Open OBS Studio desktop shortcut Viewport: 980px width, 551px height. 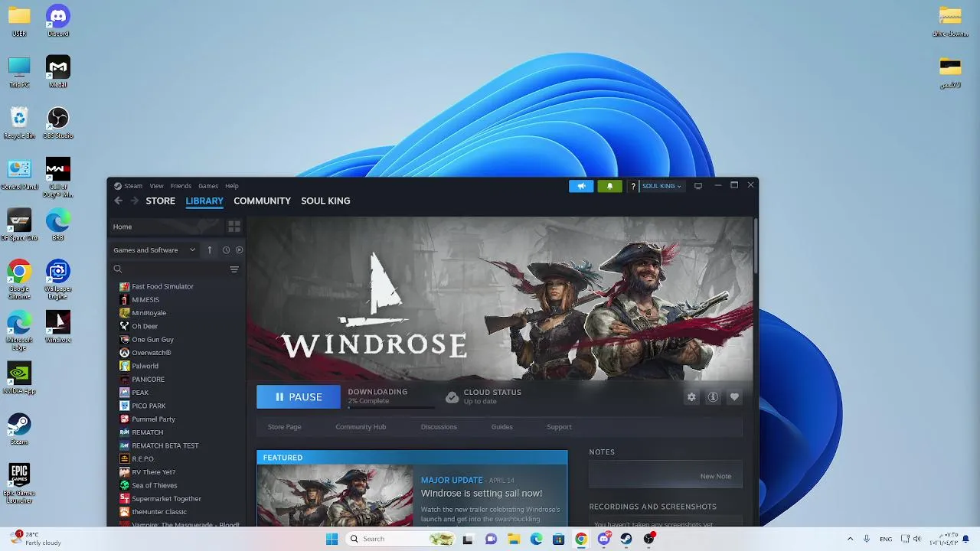58,122
